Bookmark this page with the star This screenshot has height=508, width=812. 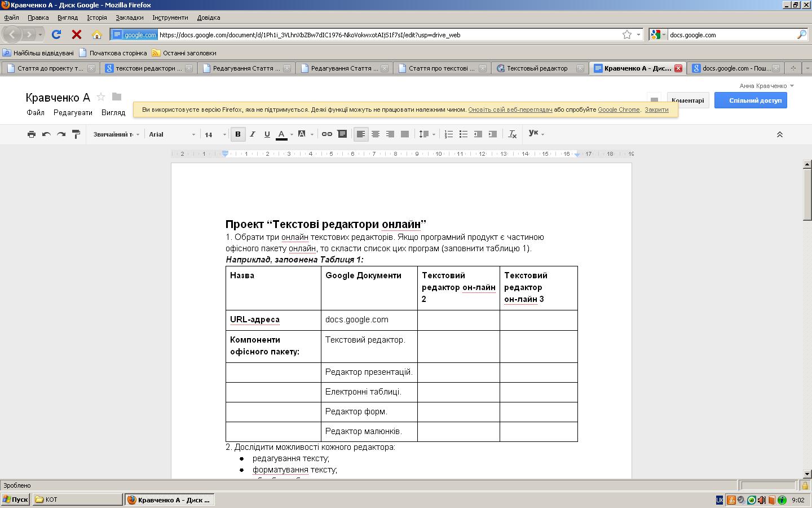click(x=626, y=34)
